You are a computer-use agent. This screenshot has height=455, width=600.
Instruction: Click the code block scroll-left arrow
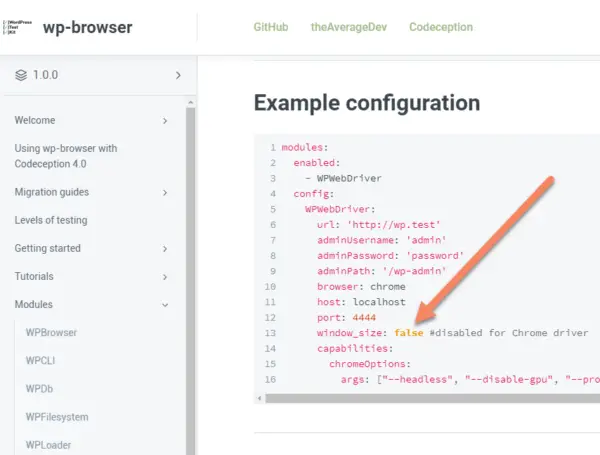[259, 398]
